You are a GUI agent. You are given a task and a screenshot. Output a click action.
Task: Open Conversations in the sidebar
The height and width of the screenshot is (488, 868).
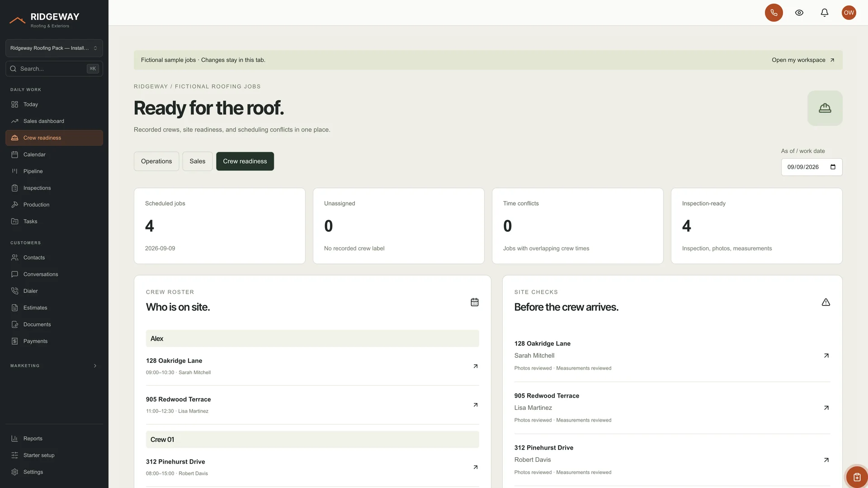coord(54,274)
